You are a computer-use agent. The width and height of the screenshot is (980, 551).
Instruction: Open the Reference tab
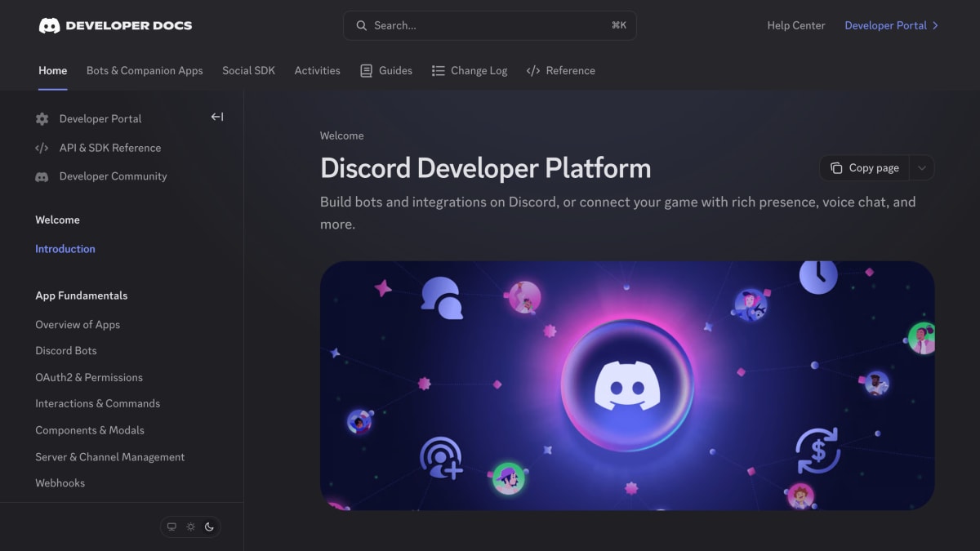click(561, 71)
